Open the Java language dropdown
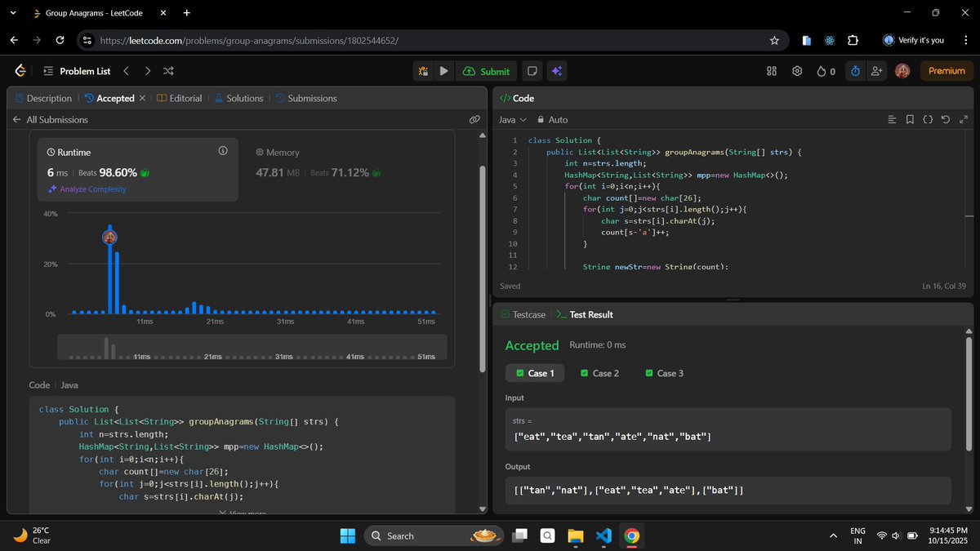The image size is (980, 551). point(513,119)
